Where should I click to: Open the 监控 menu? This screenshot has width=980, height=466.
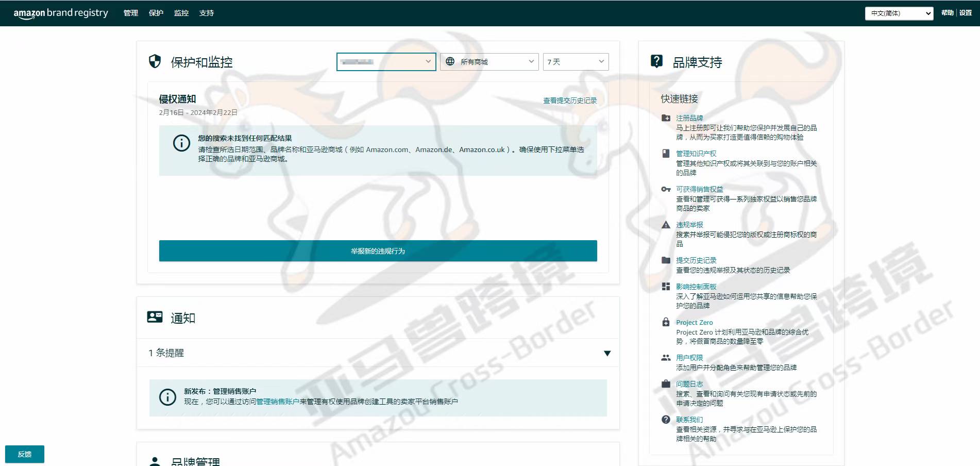click(181, 13)
